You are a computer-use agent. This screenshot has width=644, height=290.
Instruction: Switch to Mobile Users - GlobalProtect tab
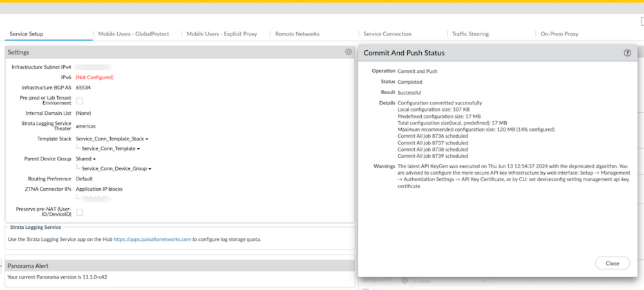[135, 34]
